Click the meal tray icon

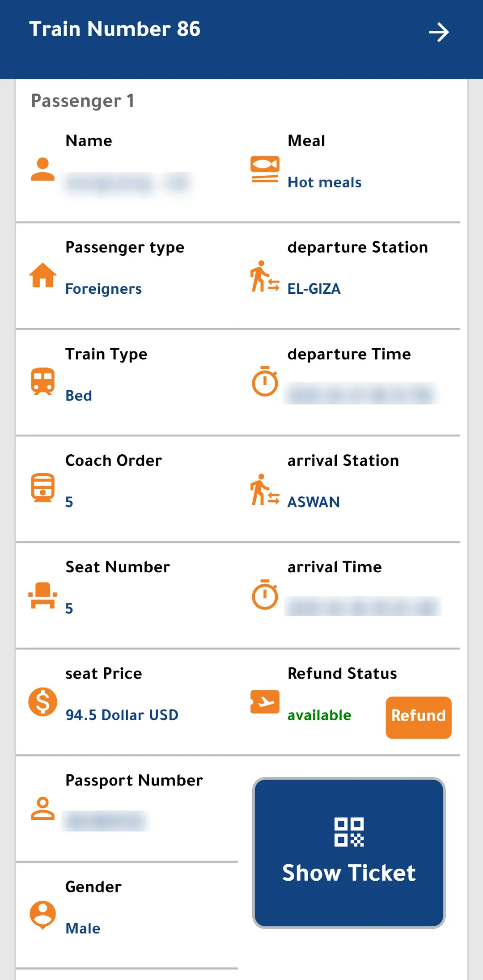click(x=265, y=169)
